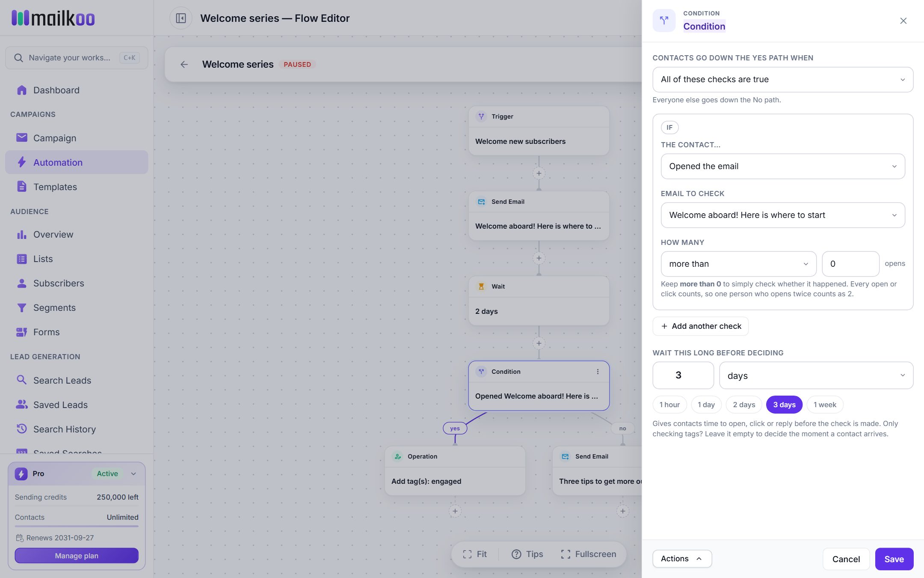Select the 3 days preset

click(x=784, y=405)
